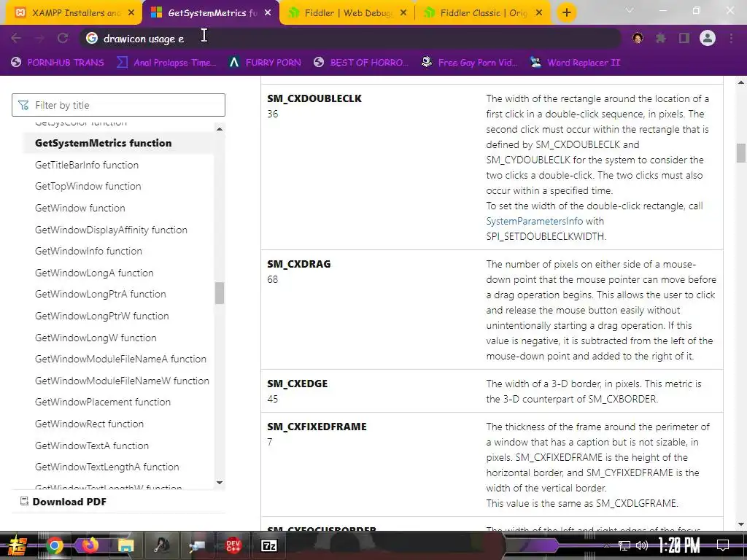Open GetWindowPlacement function entry
The image size is (747, 560).
(x=103, y=402)
